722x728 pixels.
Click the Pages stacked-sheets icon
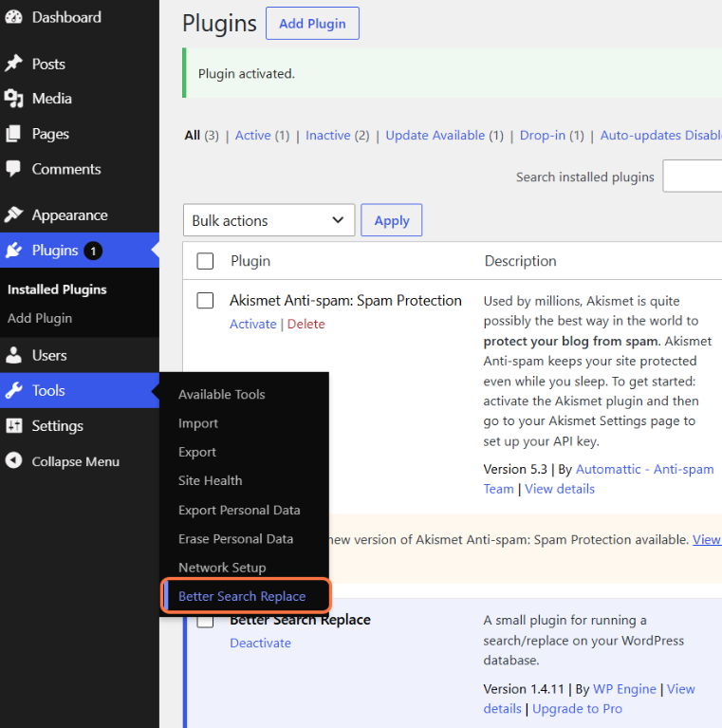(x=14, y=134)
